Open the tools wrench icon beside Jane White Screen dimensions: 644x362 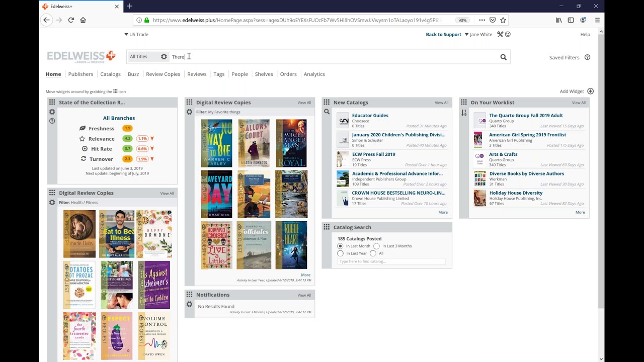pos(500,34)
